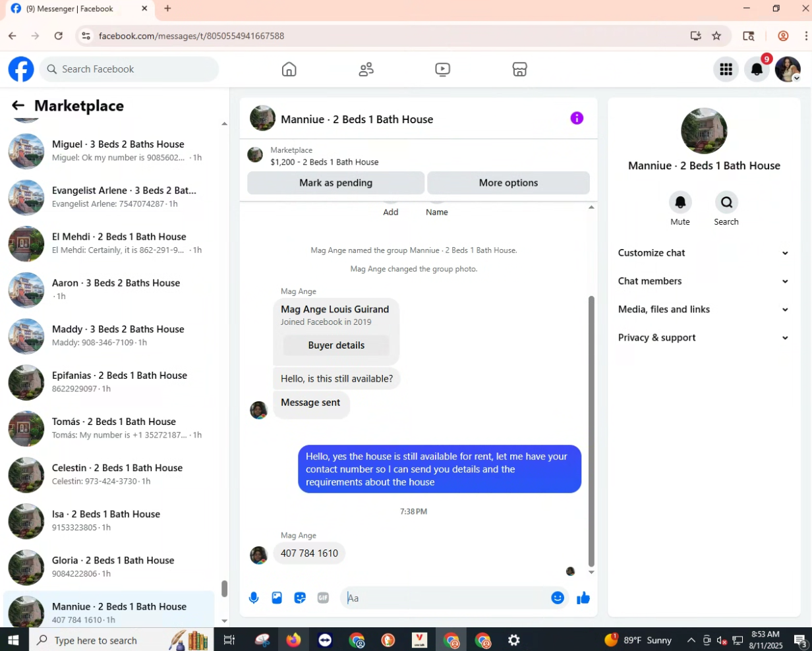Click the More options button
The height and width of the screenshot is (651, 812).
(x=508, y=183)
